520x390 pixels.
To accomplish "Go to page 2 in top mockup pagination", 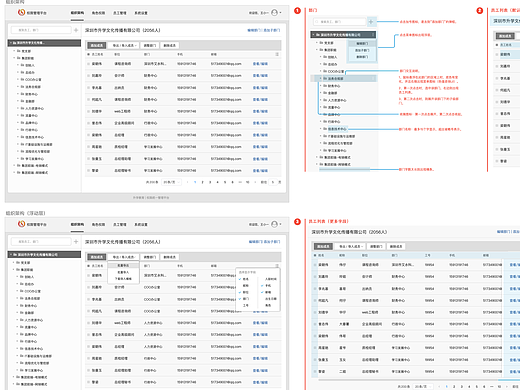I will 202,182.
